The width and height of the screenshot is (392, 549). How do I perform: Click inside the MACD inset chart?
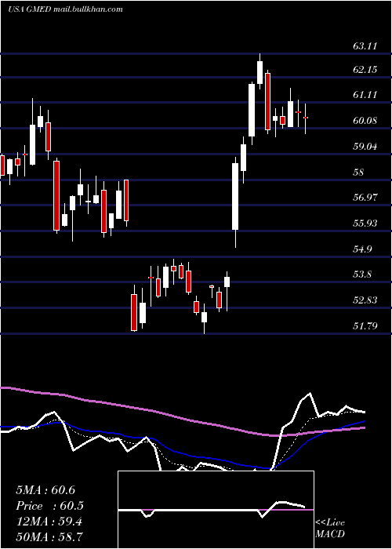pyautogui.click(x=216, y=510)
